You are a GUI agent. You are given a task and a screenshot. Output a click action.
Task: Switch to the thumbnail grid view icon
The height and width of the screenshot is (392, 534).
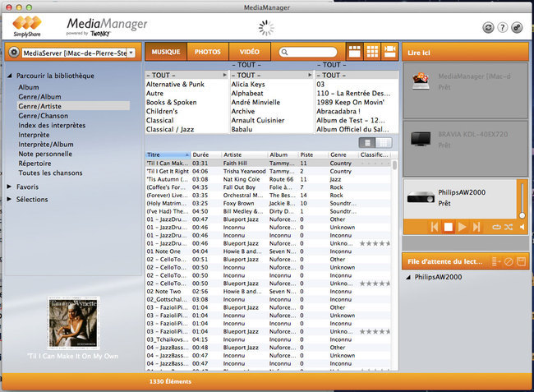coord(372,52)
